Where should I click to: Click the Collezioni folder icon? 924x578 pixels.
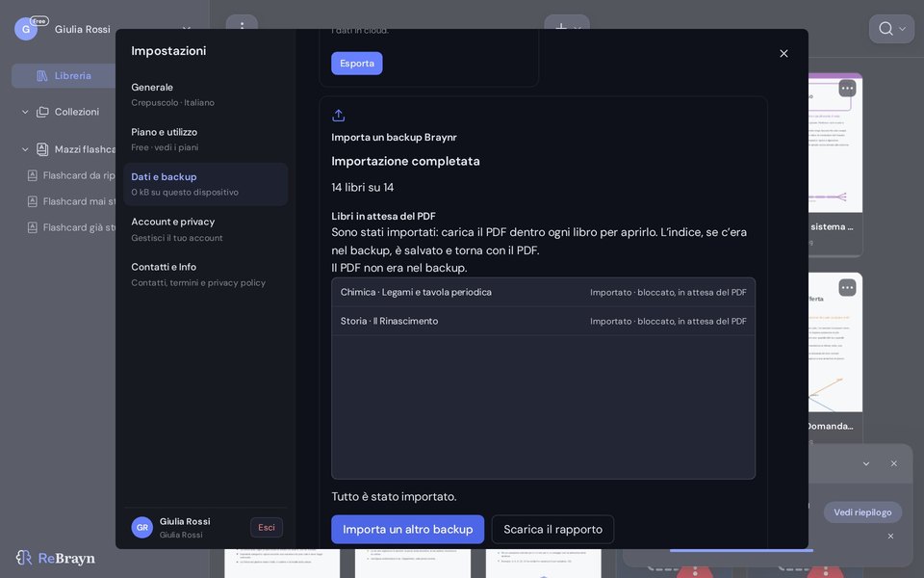(42, 112)
